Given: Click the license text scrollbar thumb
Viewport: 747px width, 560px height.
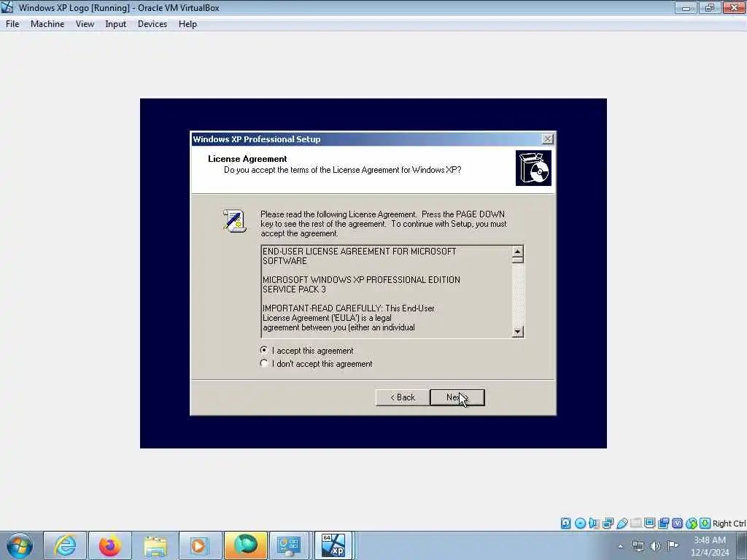Looking at the screenshot, I should pos(517,260).
